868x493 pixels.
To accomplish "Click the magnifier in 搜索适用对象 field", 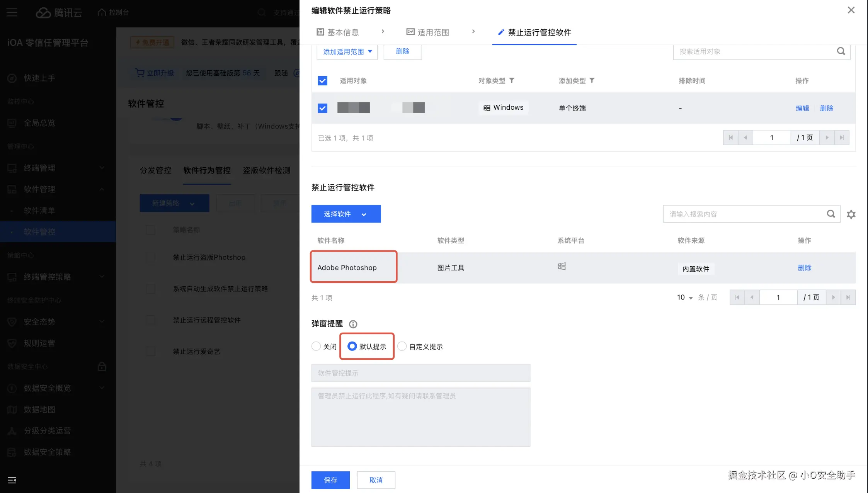I will click(x=841, y=51).
